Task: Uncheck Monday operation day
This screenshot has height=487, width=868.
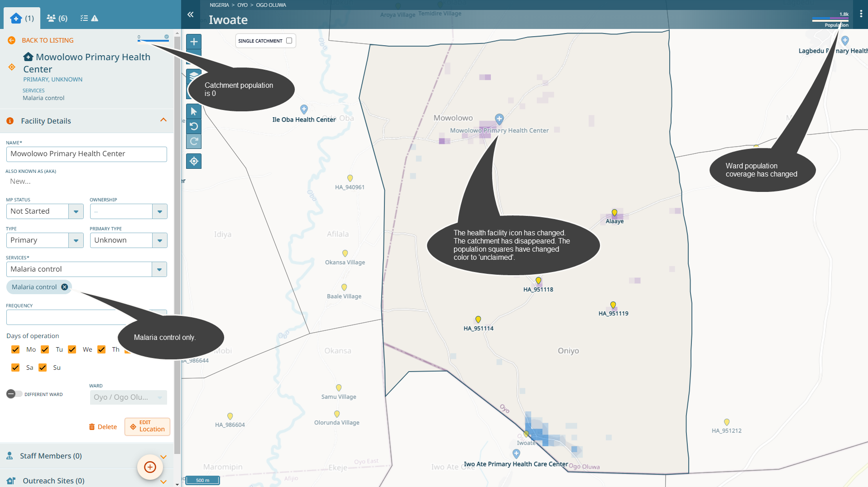Action: click(x=15, y=349)
